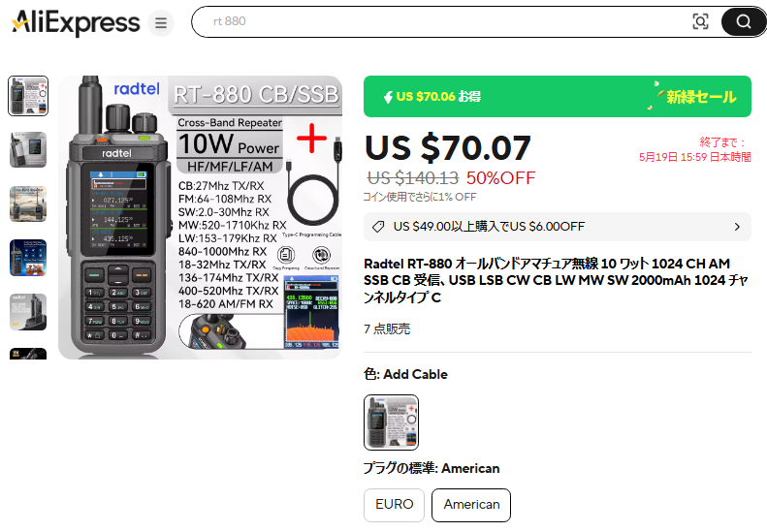Click the AliExpress logo
The height and width of the screenshot is (532, 767).
pyautogui.click(x=76, y=22)
